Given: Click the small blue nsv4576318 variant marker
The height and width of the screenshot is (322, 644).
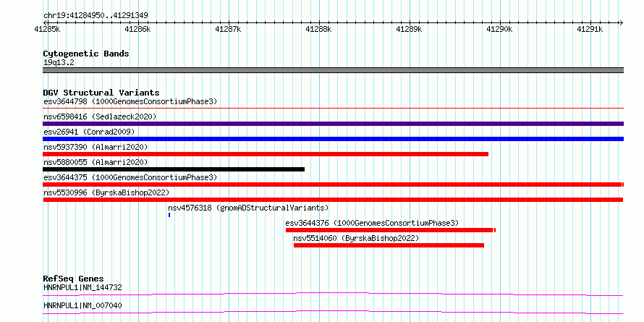Looking at the screenshot, I should (x=169, y=215).
